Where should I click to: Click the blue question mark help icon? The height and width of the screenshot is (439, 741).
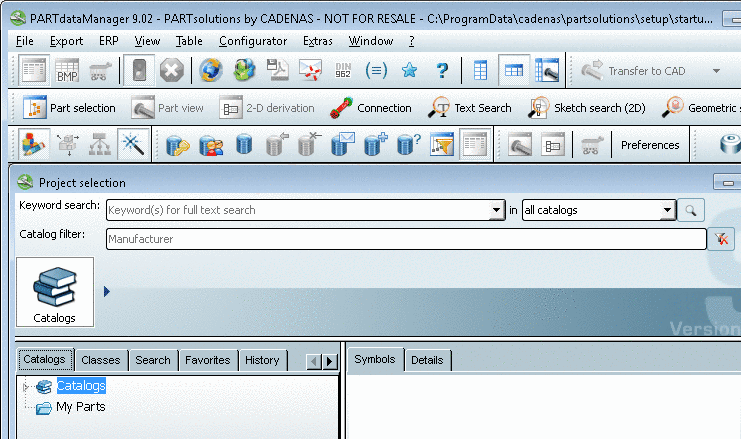pos(442,71)
